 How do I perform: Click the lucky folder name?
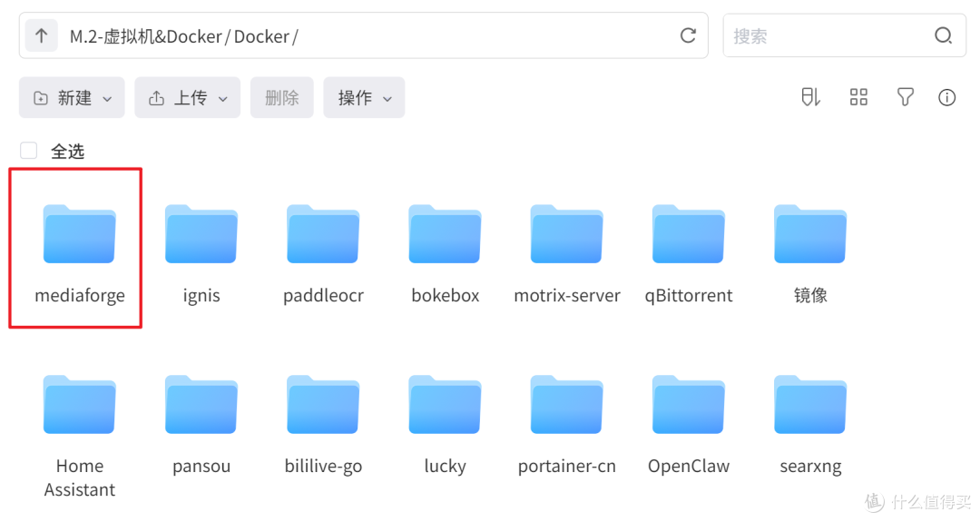click(445, 467)
